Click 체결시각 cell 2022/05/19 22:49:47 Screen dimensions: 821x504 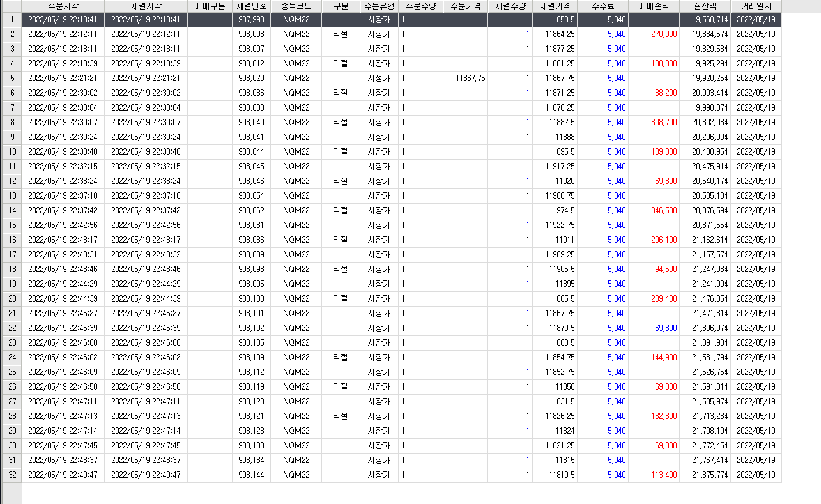(146, 475)
